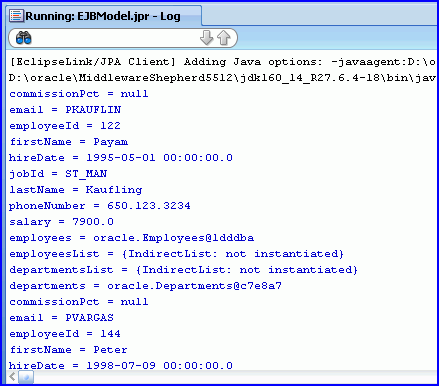Select line 'email = PVARGAS'
The width and height of the screenshot is (439, 386).
pos(61,318)
